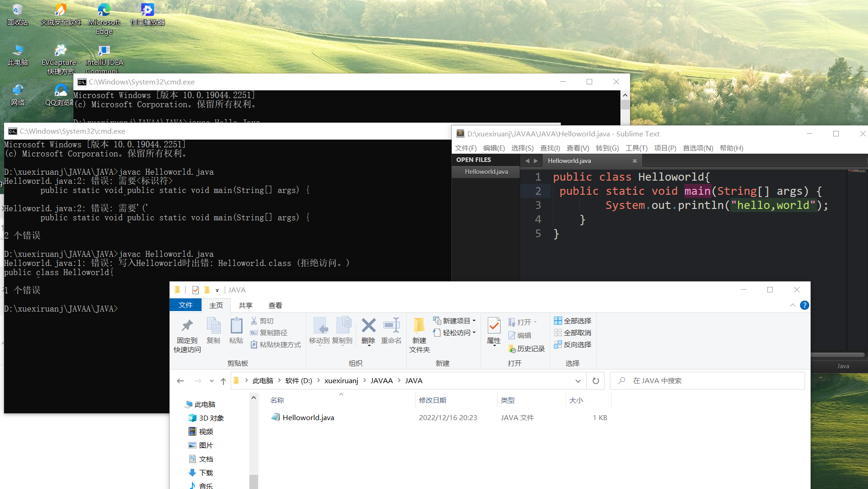The width and height of the screenshot is (868, 489).
Task: Click Paste shortcut (粘贴快捷方式)
Action: [x=276, y=345]
